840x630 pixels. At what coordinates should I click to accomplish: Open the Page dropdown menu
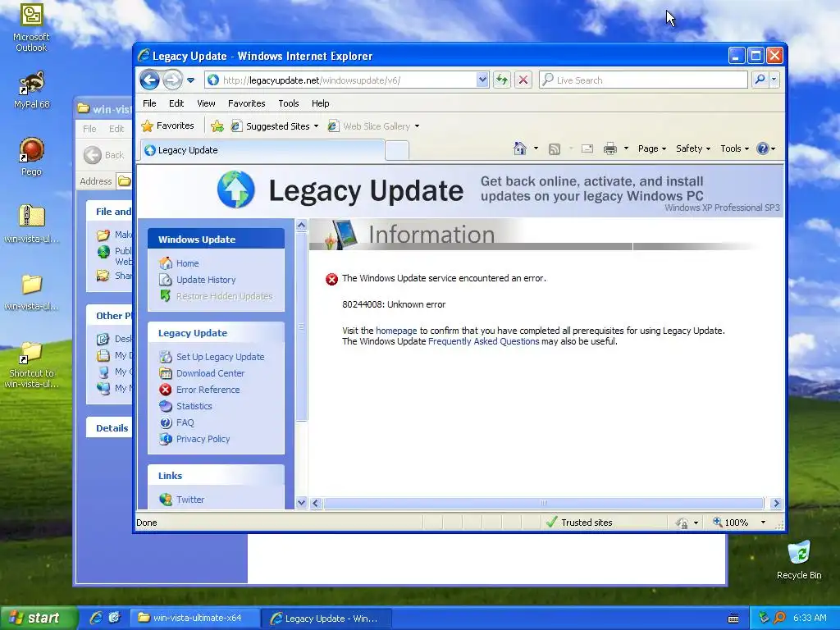click(x=651, y=148)
